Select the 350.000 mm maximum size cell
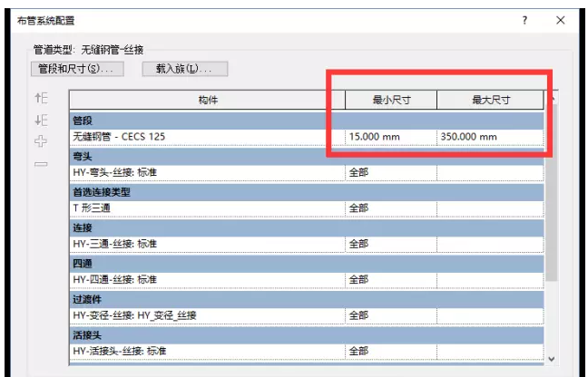 pos(490,137)
